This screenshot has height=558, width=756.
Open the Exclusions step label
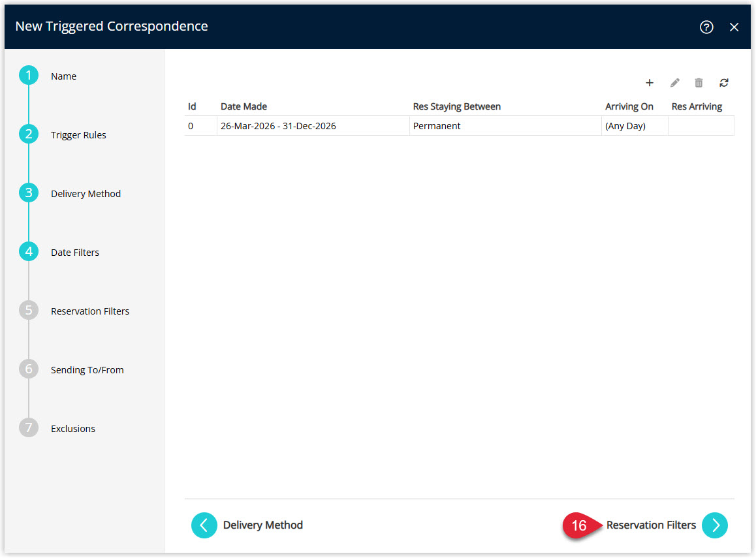point(73,429)
